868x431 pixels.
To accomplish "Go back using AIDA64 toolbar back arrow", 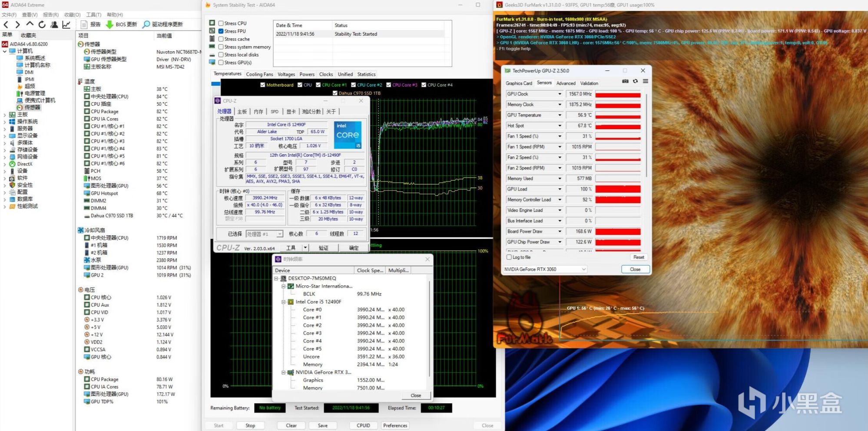I will pos(6,25).
